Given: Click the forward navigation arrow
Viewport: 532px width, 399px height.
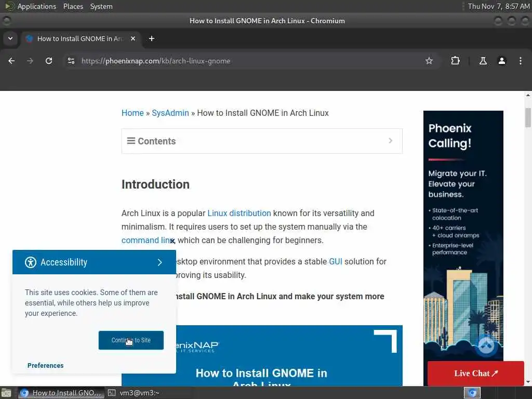Looking at the screenshot, I should pos(30,61).
